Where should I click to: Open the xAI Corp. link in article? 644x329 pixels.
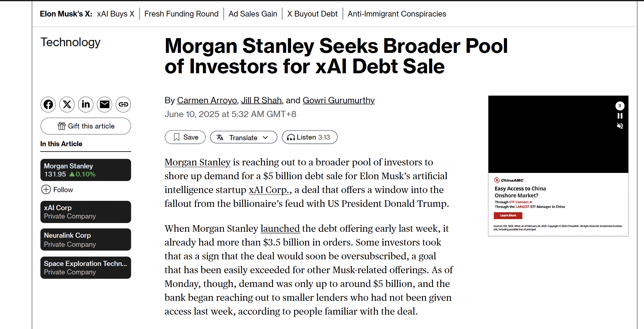269,190
